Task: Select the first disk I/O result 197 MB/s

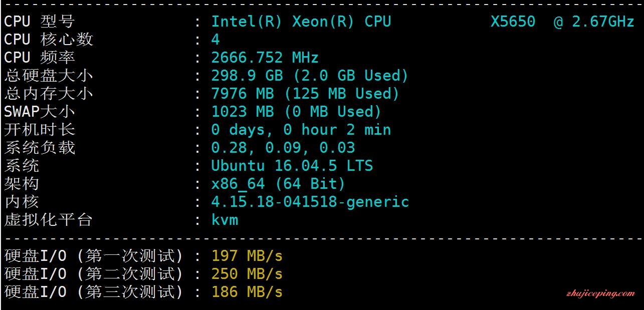Action: pos(247,256)
